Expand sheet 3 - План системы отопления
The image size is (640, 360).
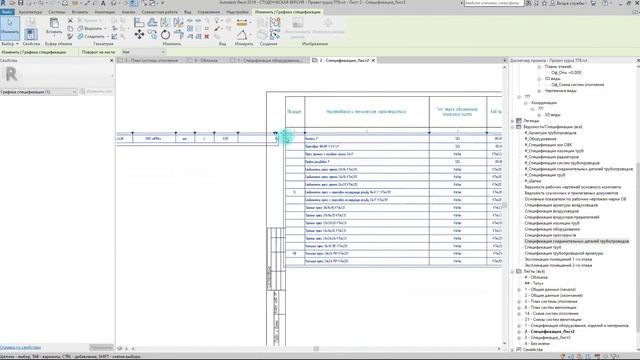[519, 302]
